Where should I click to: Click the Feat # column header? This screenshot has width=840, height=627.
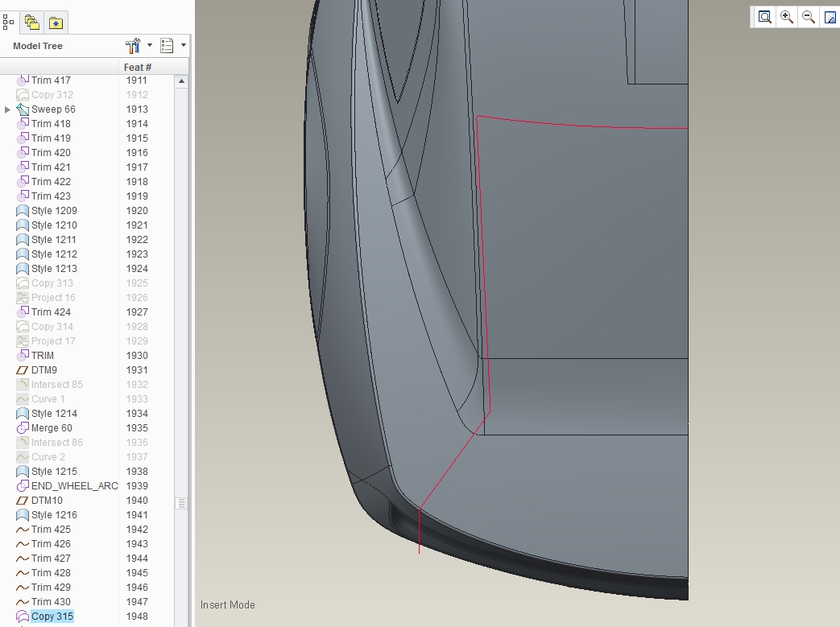137,67
